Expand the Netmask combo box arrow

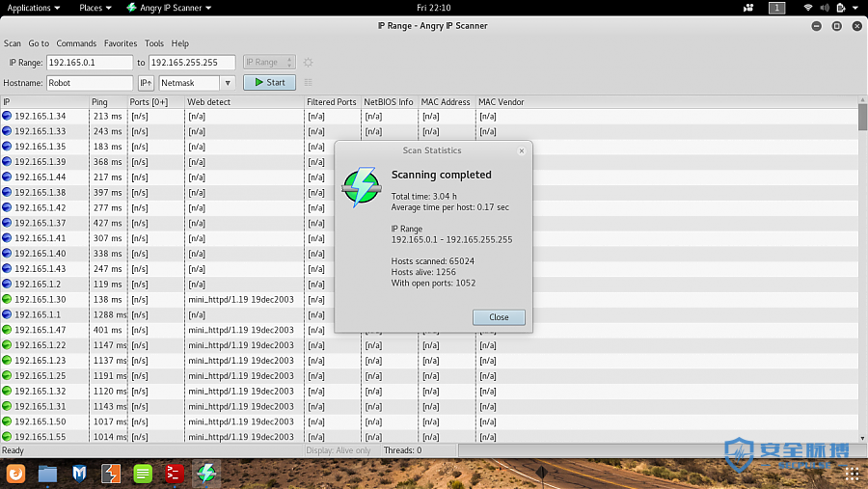[228, 83]
